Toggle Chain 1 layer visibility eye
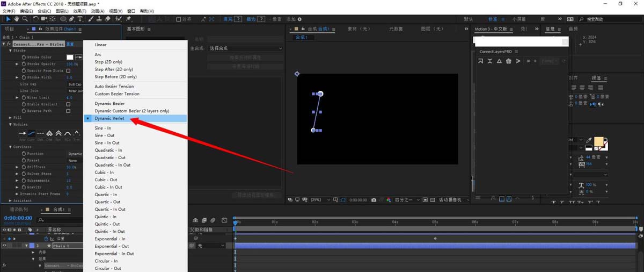Screen dimensions: 644x272 click(5, 246)
